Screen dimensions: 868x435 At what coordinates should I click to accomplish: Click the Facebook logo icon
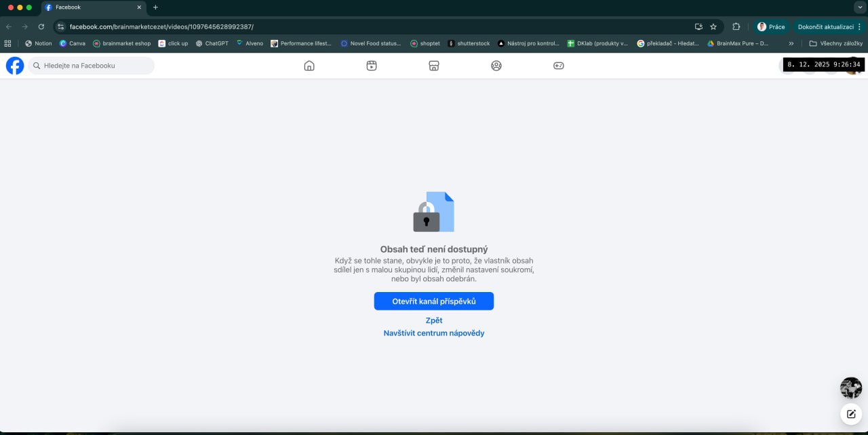(15, 66)
